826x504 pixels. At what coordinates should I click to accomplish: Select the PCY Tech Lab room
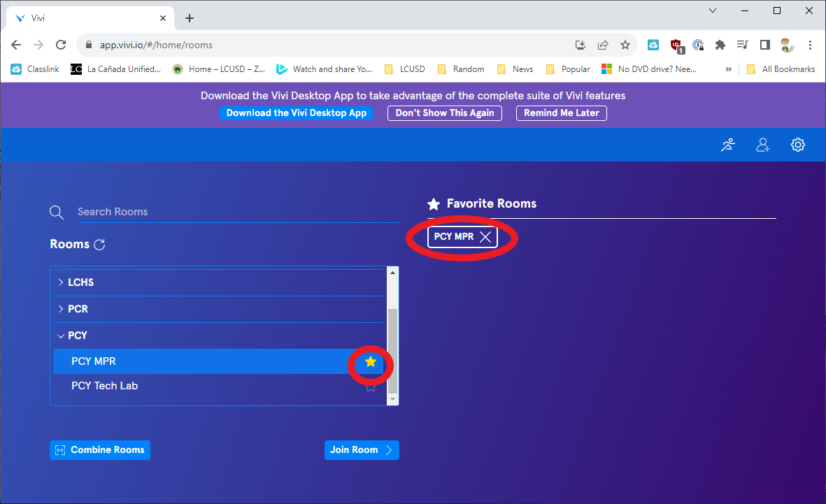click(x=219, y=386)
